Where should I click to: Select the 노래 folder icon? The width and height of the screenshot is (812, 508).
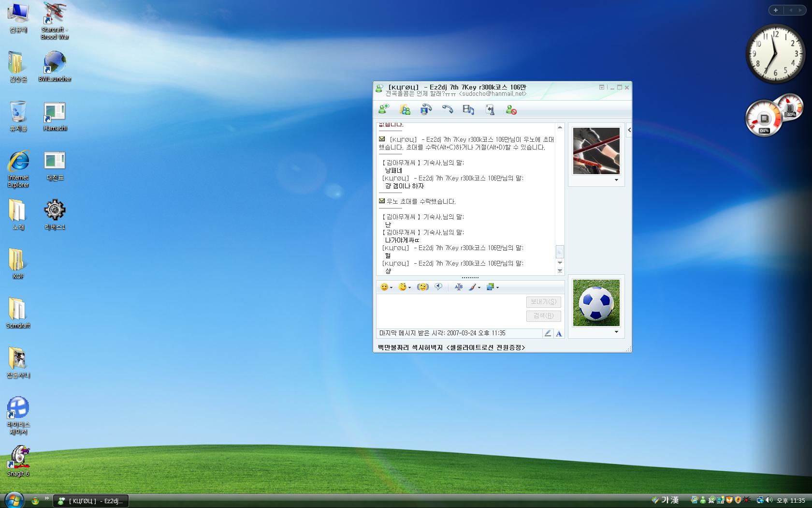18,215
